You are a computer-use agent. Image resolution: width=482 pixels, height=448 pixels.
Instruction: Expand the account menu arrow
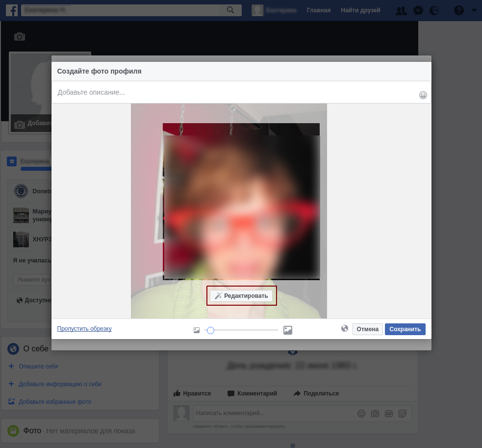tap(474, 10)
